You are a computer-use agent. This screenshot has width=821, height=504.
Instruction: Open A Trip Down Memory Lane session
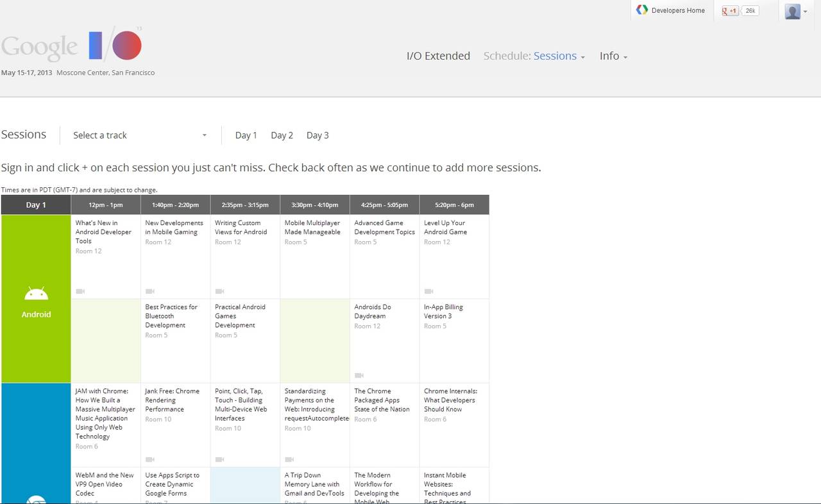(314, 484)
